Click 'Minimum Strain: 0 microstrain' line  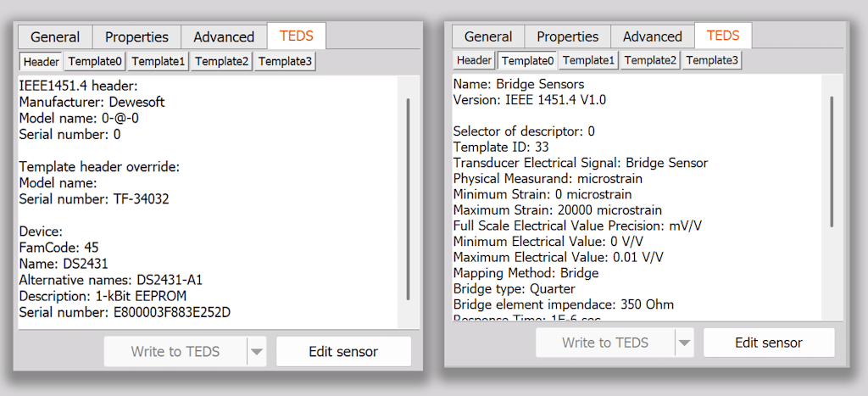click(x=542, y=194)
